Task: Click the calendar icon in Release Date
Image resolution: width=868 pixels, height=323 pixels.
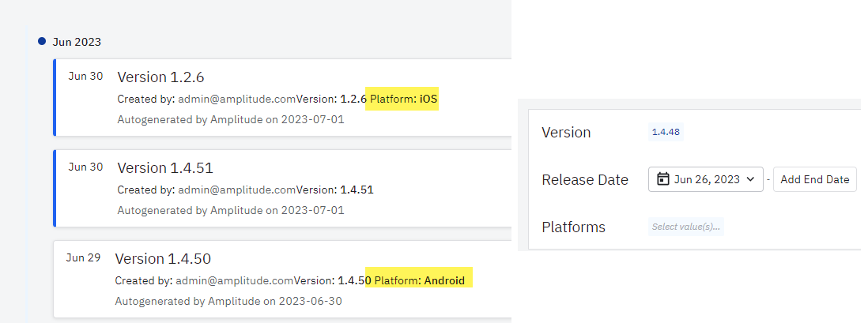Action: [x=662, y=179]
